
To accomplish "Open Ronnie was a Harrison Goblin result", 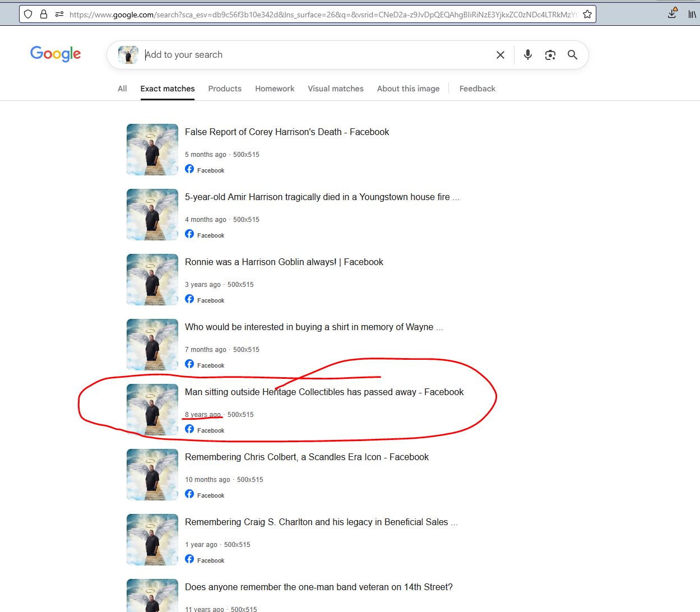I will 284,262.
